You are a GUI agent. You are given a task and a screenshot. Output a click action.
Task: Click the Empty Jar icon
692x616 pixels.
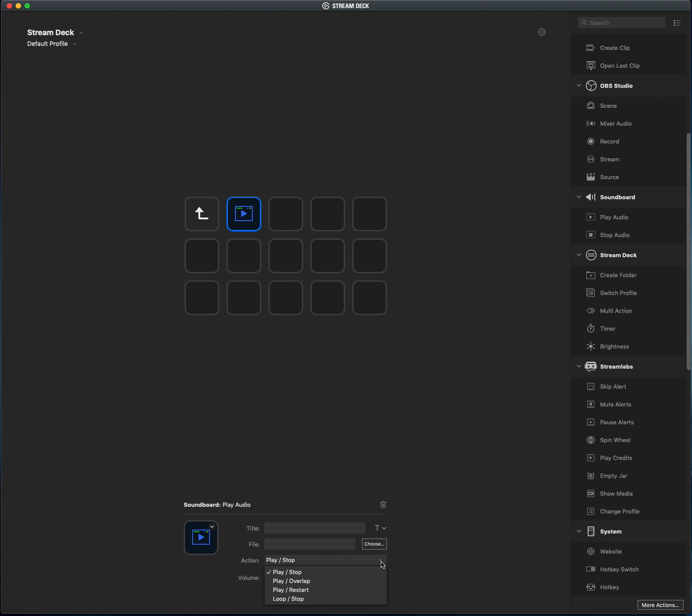pos(591,476)
